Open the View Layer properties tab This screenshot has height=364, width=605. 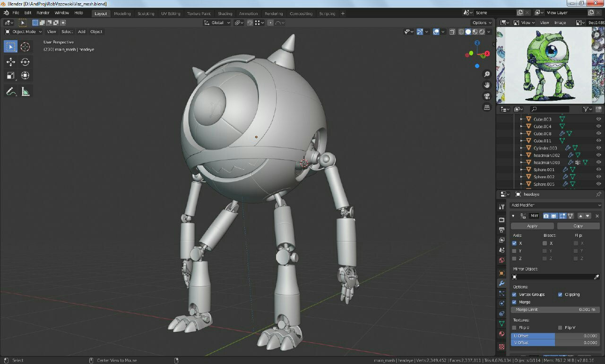(501, 240)
